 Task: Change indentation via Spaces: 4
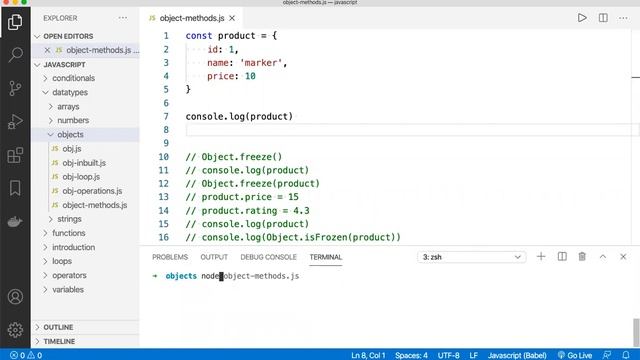coord(411,355)
